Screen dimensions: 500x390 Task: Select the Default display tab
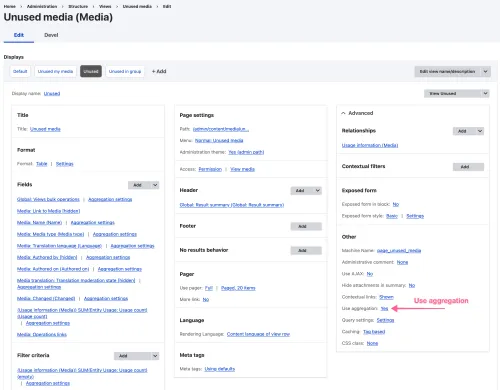tap(20, 71)
